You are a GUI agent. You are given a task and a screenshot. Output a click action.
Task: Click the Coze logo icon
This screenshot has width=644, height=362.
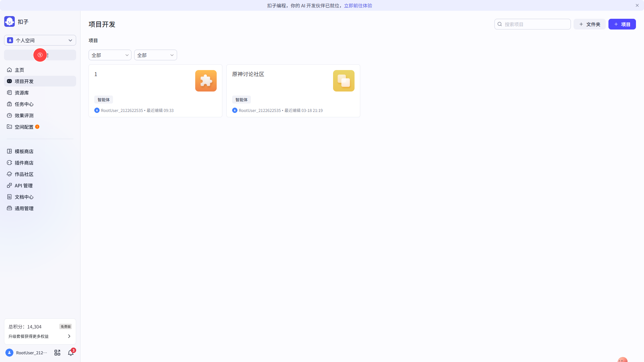9,21
